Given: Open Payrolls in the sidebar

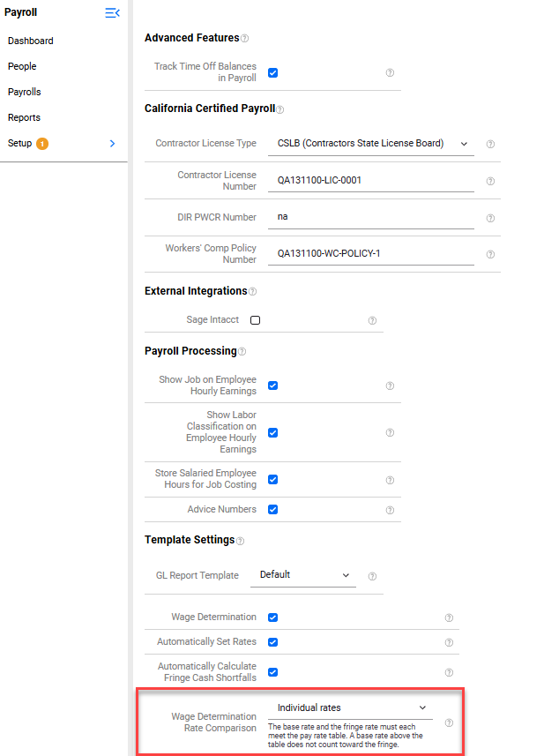Looking at the screenshot, I should pyautogui.click(x=24, y=92).
